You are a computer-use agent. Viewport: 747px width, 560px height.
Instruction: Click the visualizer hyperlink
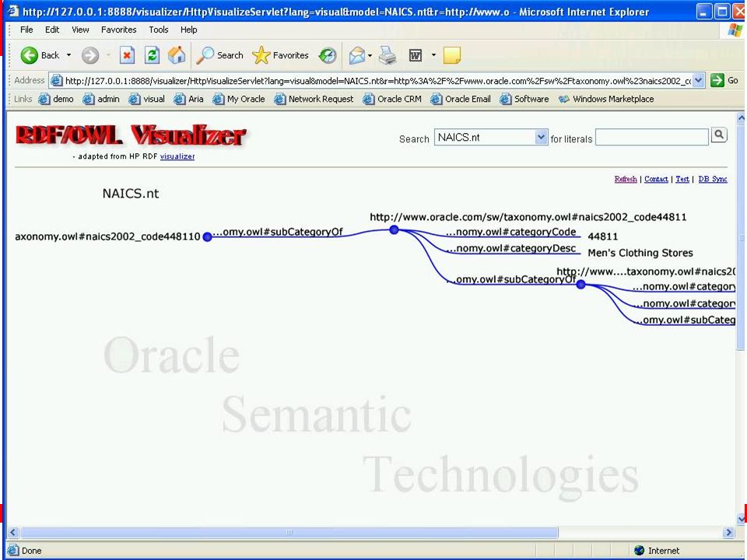pos(177,156)
